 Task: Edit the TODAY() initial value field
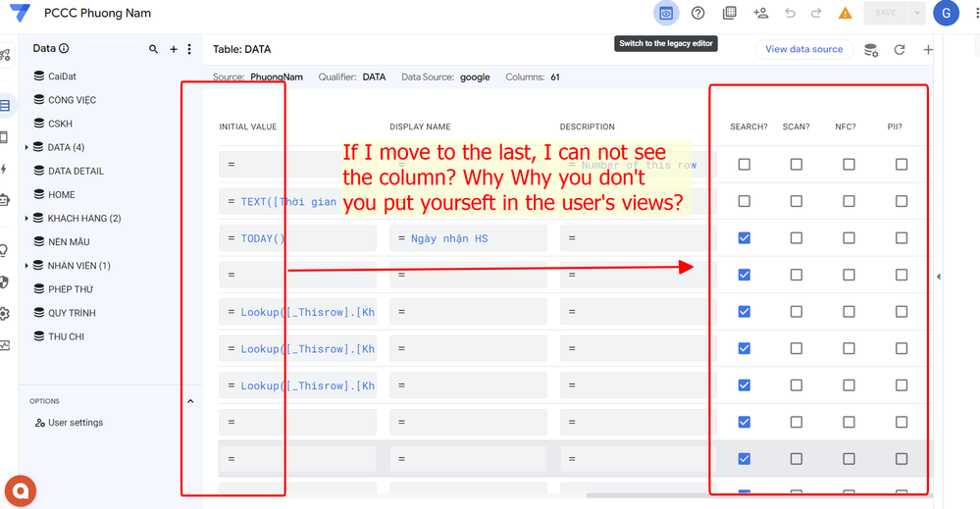click(297, 238)
